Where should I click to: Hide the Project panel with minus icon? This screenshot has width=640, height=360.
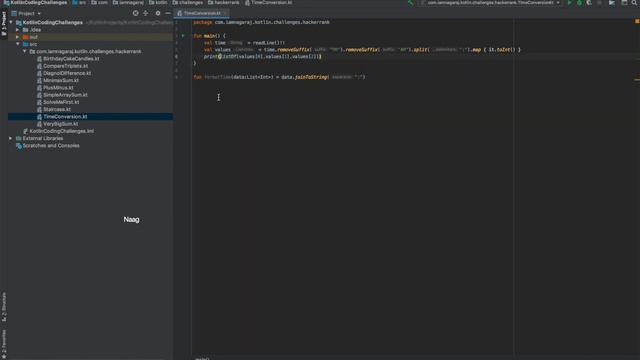(x=168, y=13)
